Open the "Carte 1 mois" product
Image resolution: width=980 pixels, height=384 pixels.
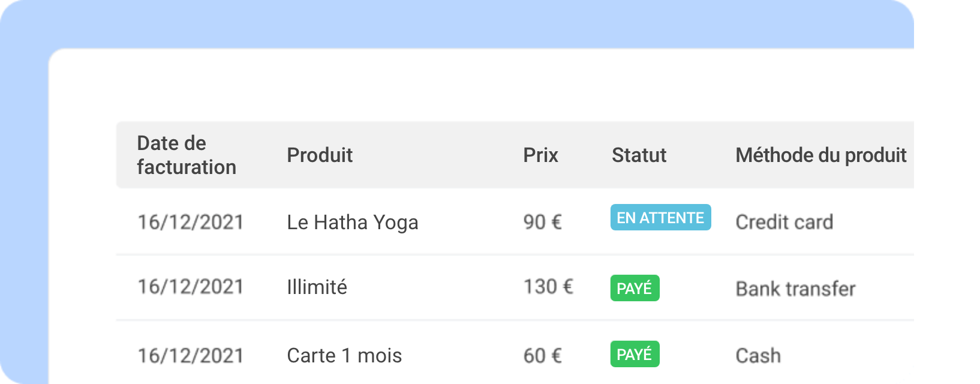344,355
